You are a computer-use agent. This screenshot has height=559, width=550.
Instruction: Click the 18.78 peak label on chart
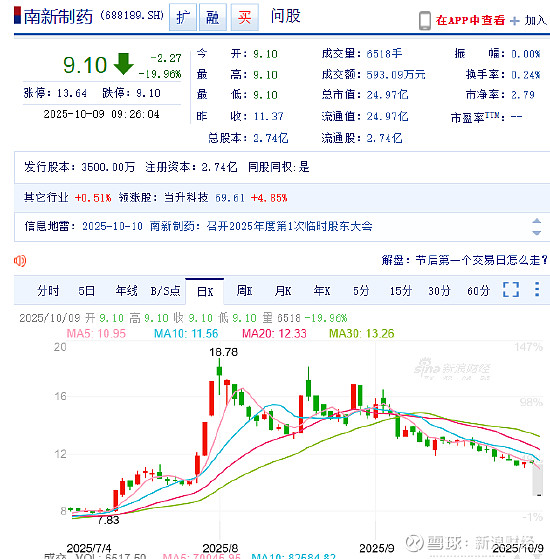click(x=223, y=352)
